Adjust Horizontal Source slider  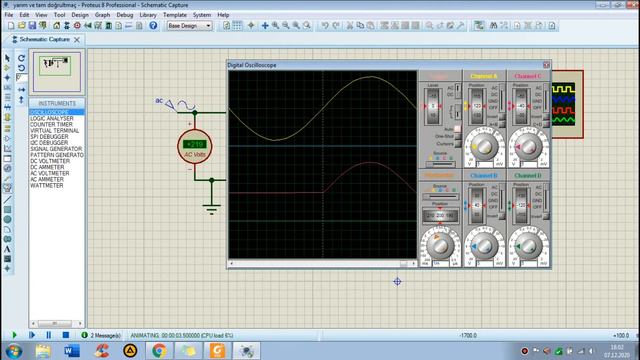(x=440, y=196)
